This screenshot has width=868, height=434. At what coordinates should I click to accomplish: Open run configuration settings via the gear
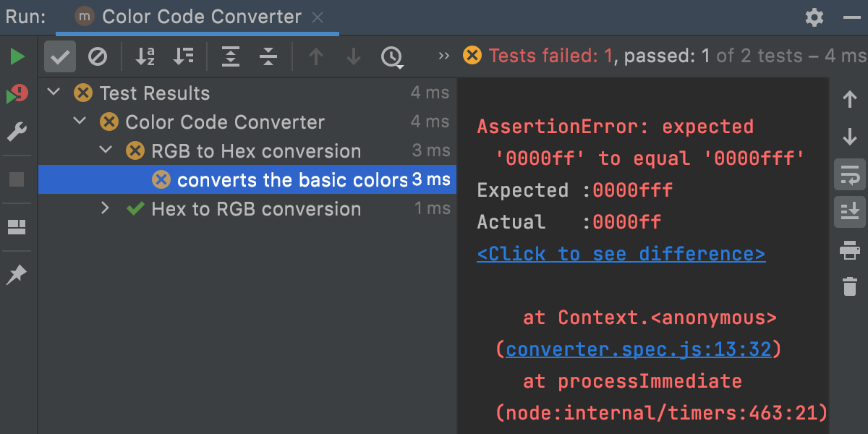[x=814, y=17]
